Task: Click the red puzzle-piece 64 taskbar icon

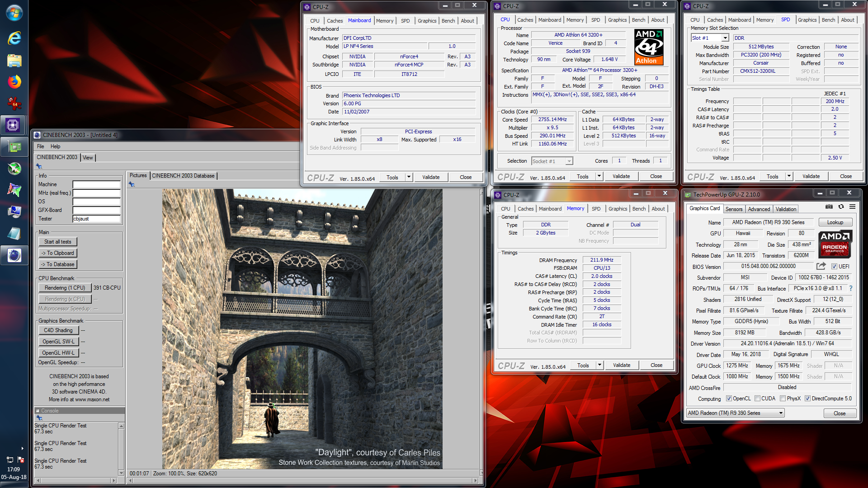Action: click(x=14, y=103)
